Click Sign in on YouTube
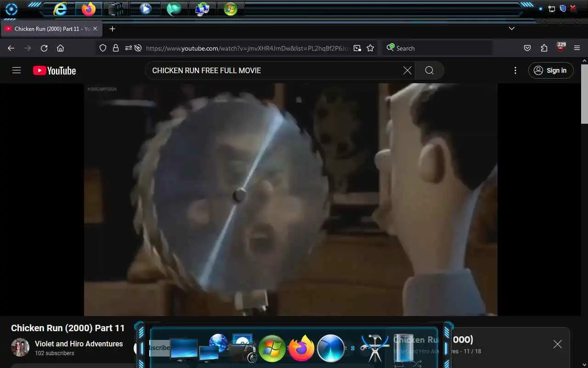Viewport: 588px width, 368px height. tap(551, 70)
